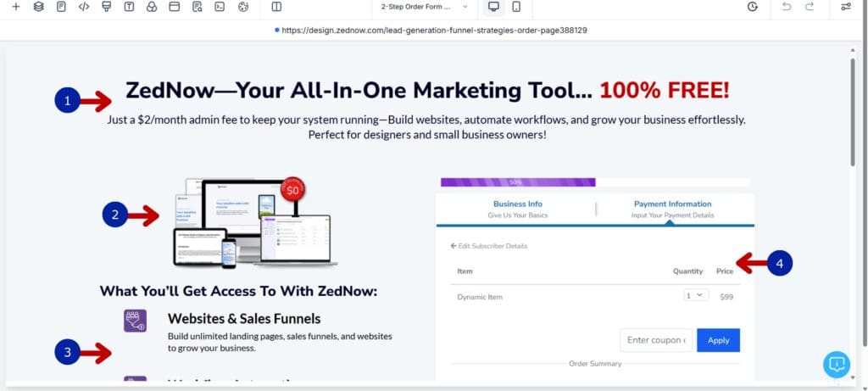Select the ZedNow All-In-One Marketing Tool headline
The image size is (868, 391).
point(427,90)
